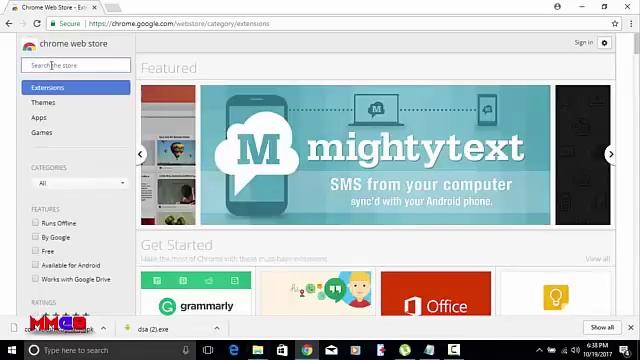Open the Windows Start menu

click(x=12, y=350)
